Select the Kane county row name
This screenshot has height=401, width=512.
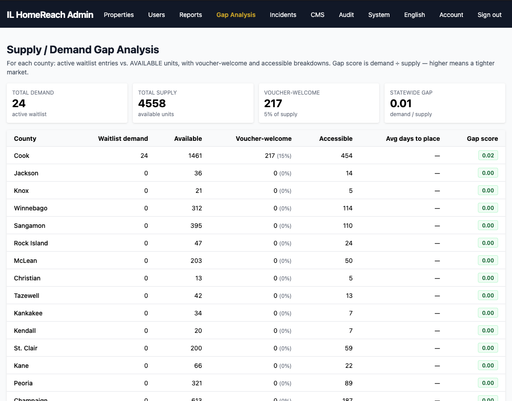(x=21, y=366)
